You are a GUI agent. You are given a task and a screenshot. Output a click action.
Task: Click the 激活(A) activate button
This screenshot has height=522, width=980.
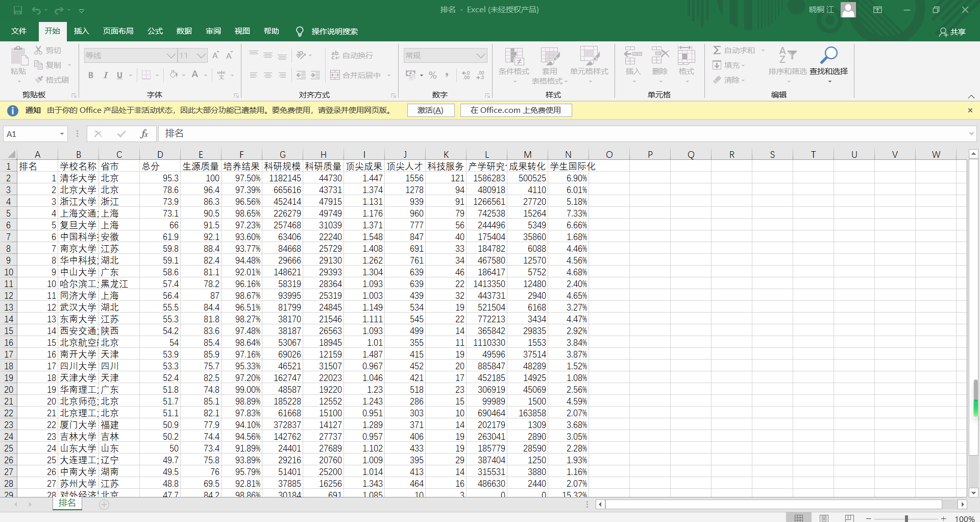pyautogui.click(x=430, y=110)
